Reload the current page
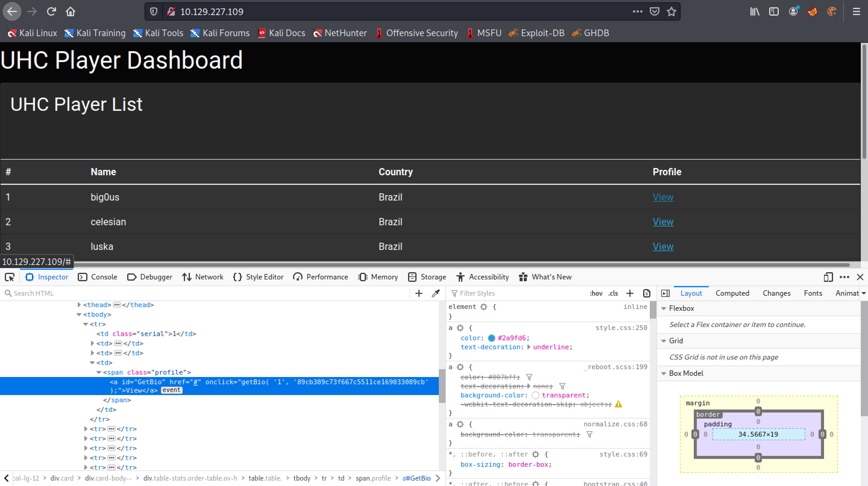Viewport: 868px width, 486px height. 51,12
